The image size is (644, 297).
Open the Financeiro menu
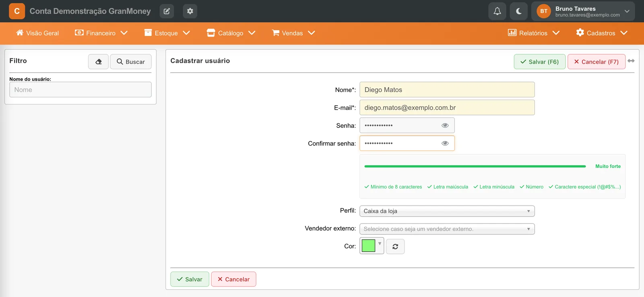101,33
